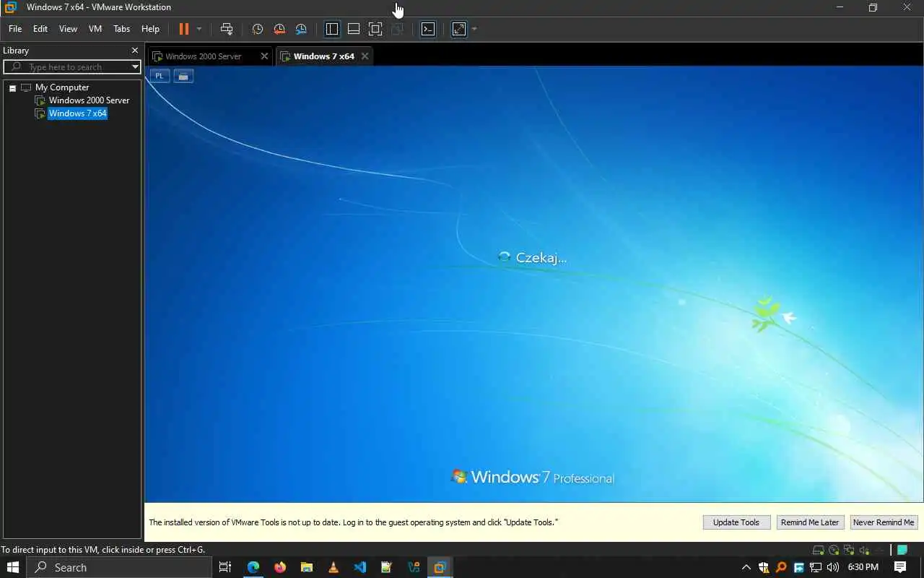Click the library search field
Viewport: 924px width, 578px height.
coord(72,66)
